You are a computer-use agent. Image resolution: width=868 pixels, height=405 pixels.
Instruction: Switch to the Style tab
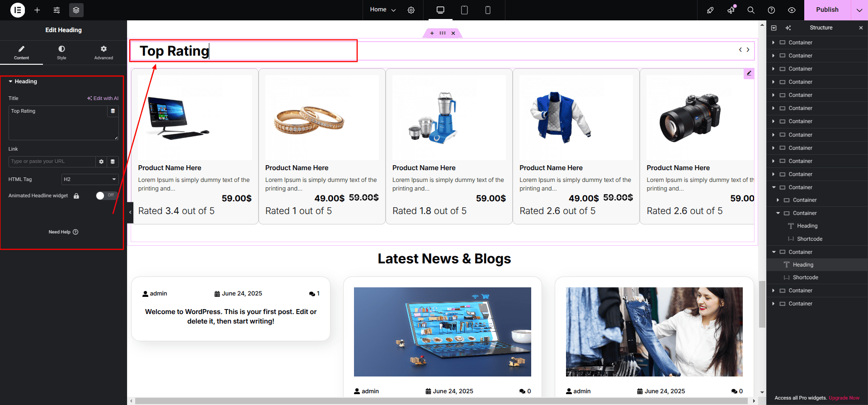(61, 52)
